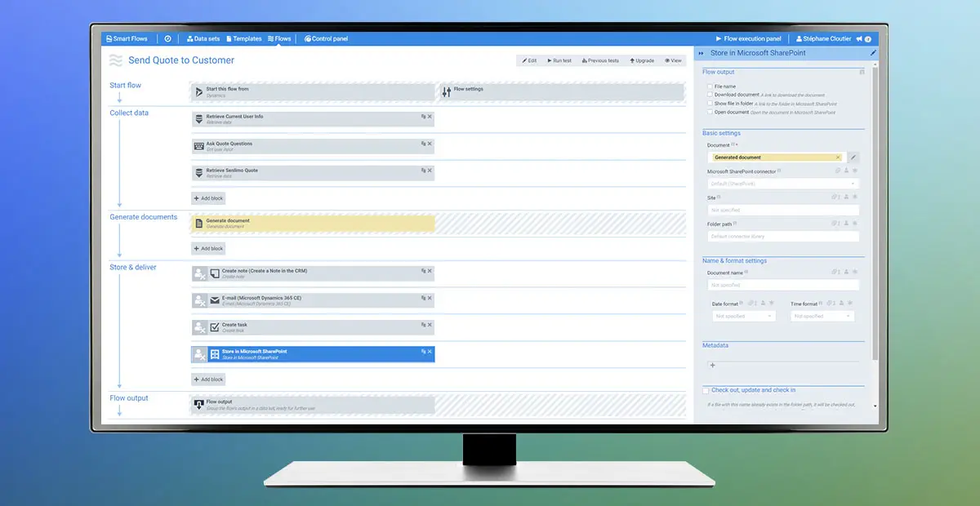Enable the File name output checkbox
This screenshot has width=980, height=506.
[x=710, y=87]
